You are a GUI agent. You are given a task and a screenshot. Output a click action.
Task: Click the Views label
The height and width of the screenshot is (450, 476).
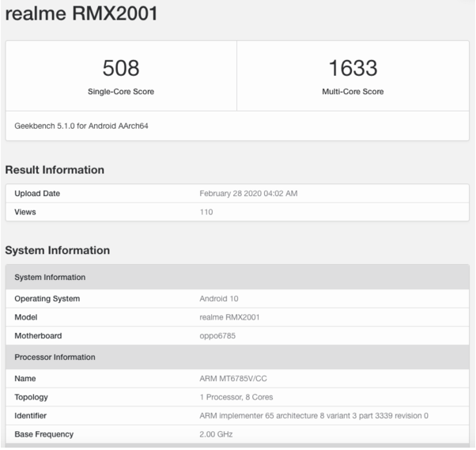(x=25, y=212)
